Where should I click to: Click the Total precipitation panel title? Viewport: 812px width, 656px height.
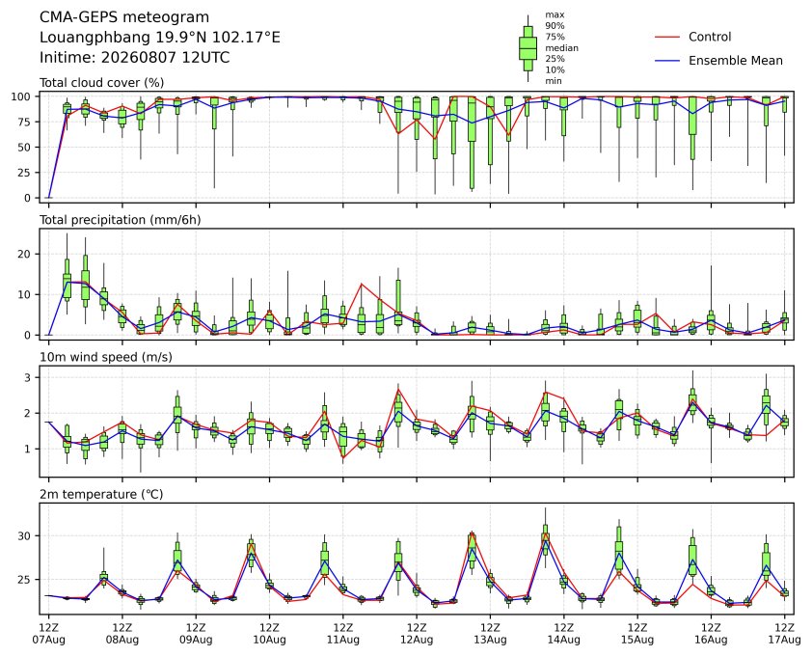coord(121,220)
